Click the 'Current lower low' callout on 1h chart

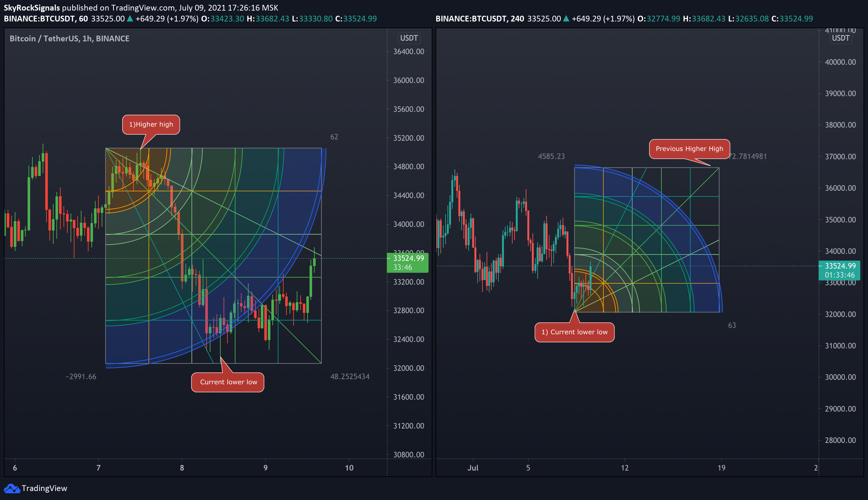tap(228, 382)
